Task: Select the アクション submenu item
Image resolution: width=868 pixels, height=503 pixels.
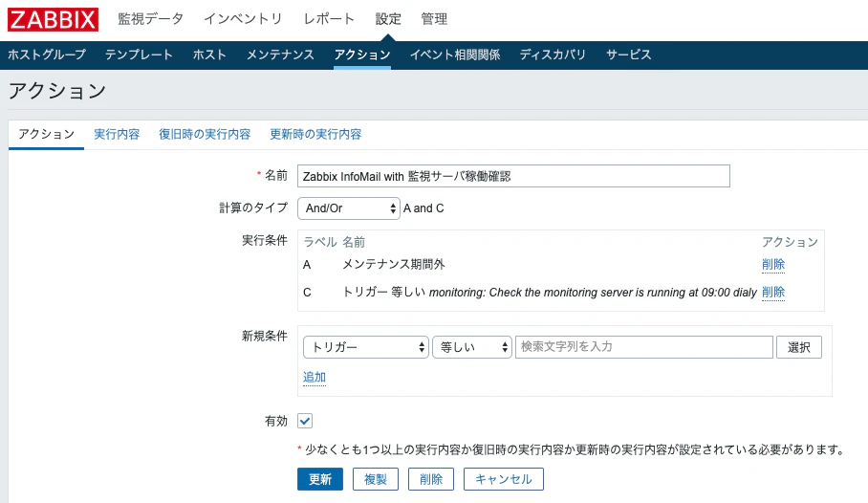Action: click(362, 55)
